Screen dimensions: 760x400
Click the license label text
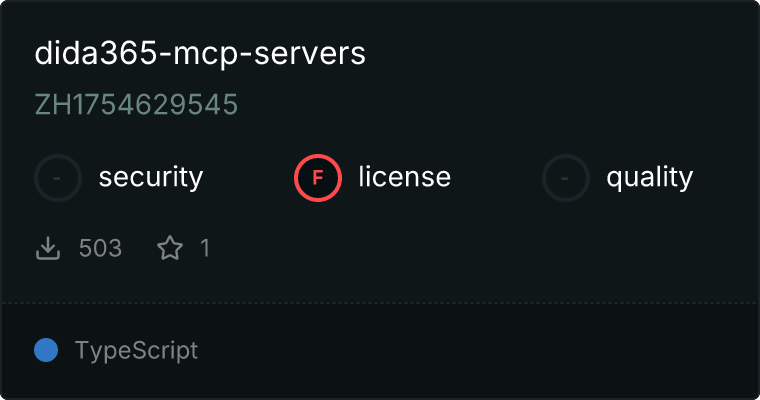405,176
